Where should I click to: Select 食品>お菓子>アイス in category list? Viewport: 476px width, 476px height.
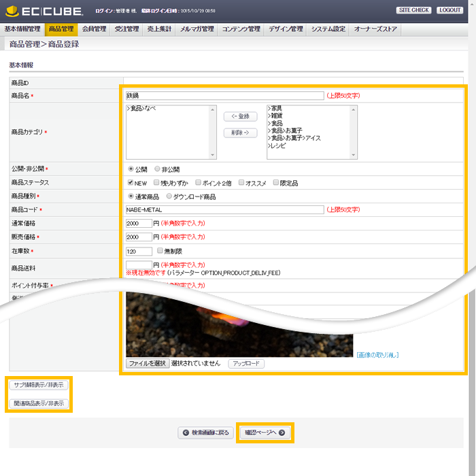[x=296, y=138]
